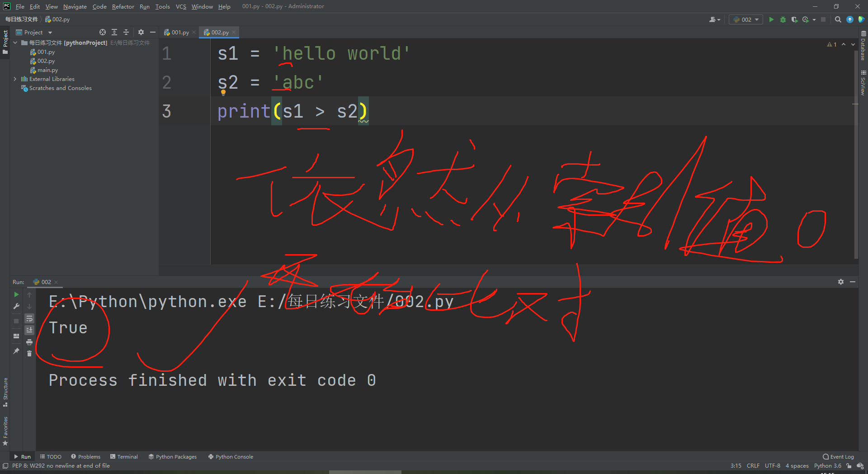This screenshot has width=868, height=474.
Task: Expand the External Libraries node
Action: 15,79
